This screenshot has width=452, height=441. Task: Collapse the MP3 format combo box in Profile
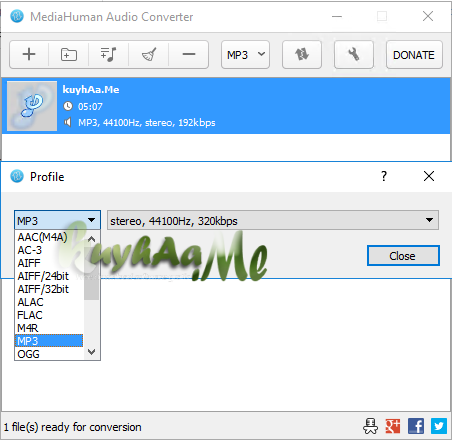(57, 220)
